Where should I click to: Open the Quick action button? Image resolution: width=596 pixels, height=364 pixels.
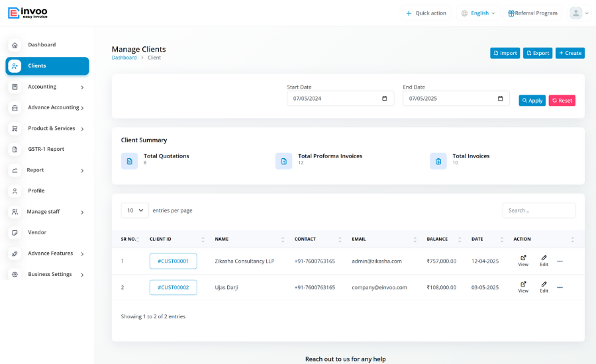pos(426,13)
